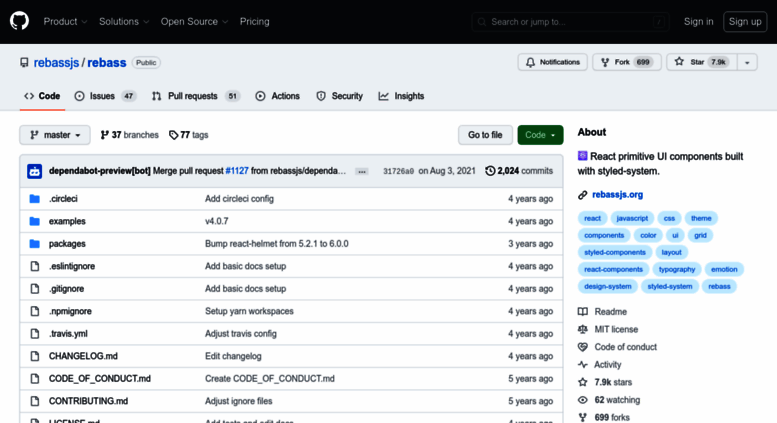Open commit hash 31726a0
Viewport: 777px width, 423px height.
tap(398, 171)
